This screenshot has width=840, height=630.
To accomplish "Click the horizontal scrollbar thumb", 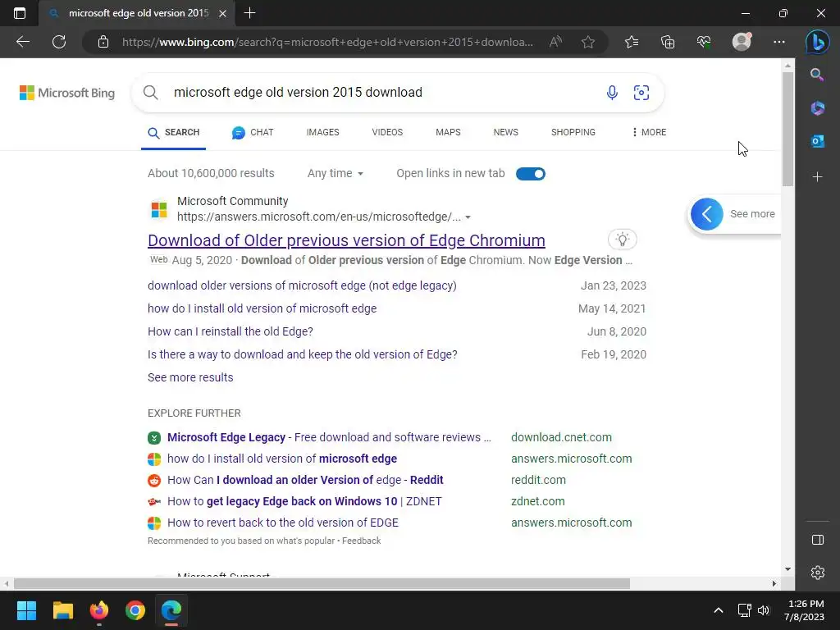I will point(322,583).
